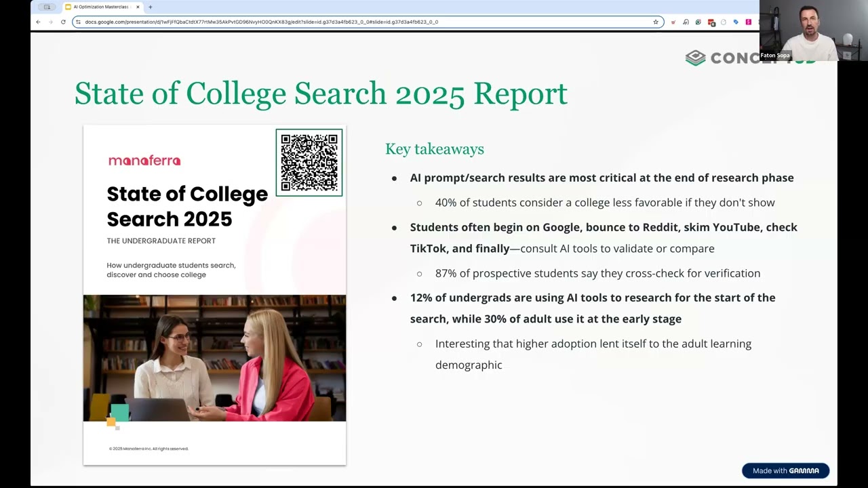Viewport: 868px width, 488px height.
Task: Open the grey bird-shaped extension icon
Action: coord(686,22)
